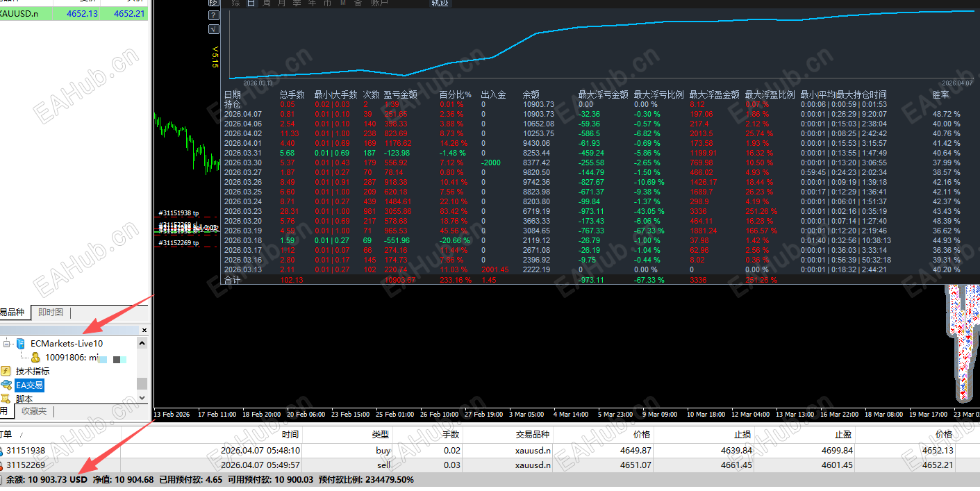980x491 pixels.
Task: Collapse the ECMarkets-Live10 tree node
Action: coord(7,344)
